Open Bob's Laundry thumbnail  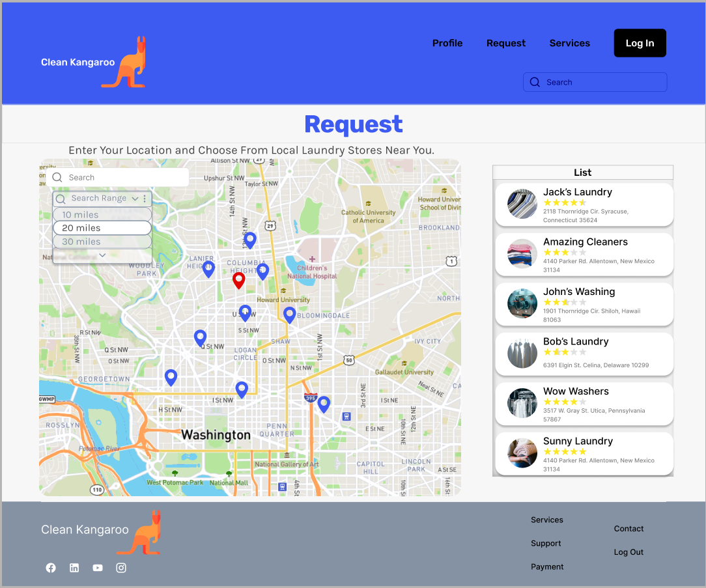522,354
